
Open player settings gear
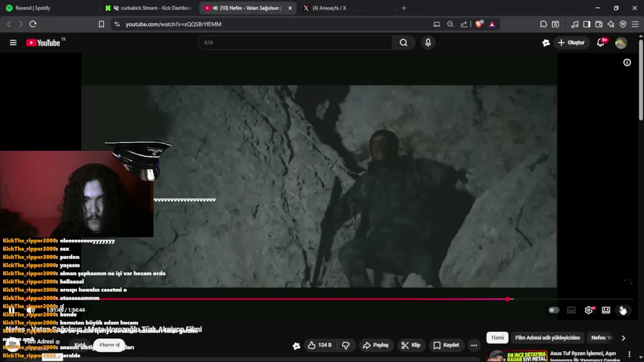[589, 310]
